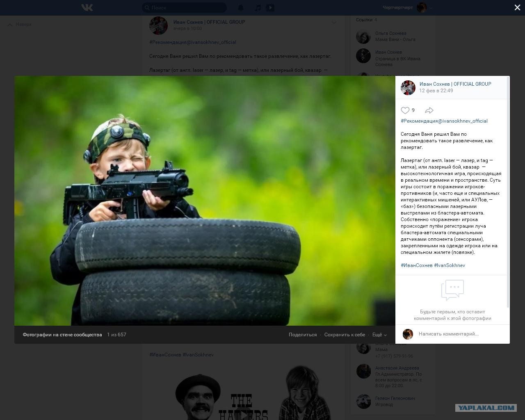Open Гелеон Гелеонович contact link

[395, 398]
